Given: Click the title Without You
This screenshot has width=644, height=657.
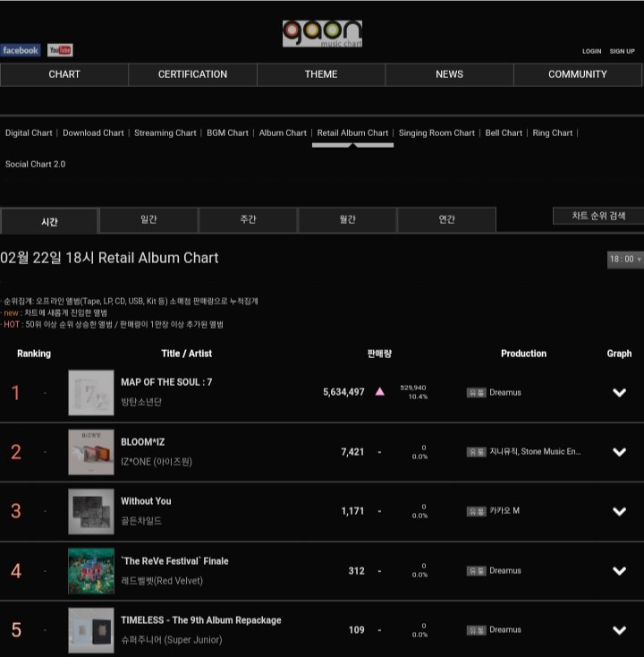Looking at the screenshot, I should click(146, 501).
